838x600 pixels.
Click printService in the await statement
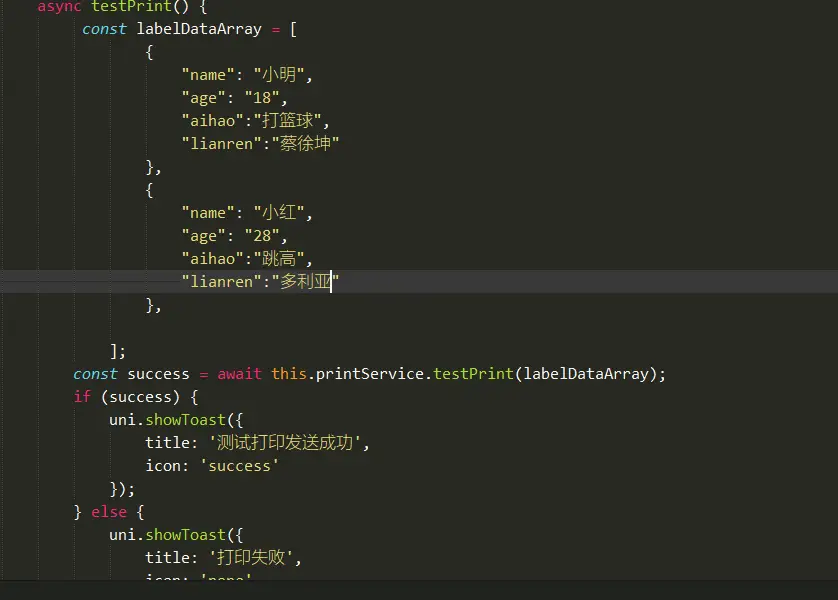[374, 374]
